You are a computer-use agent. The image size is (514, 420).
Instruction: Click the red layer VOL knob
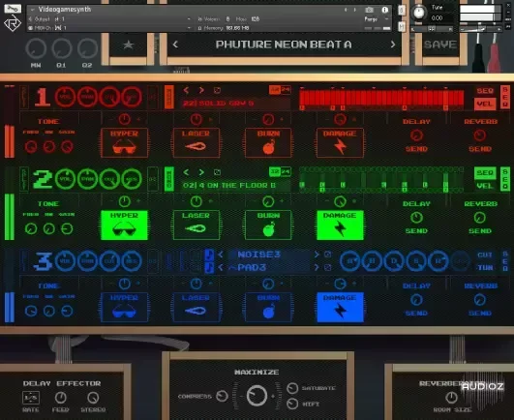tap(65, 97)
